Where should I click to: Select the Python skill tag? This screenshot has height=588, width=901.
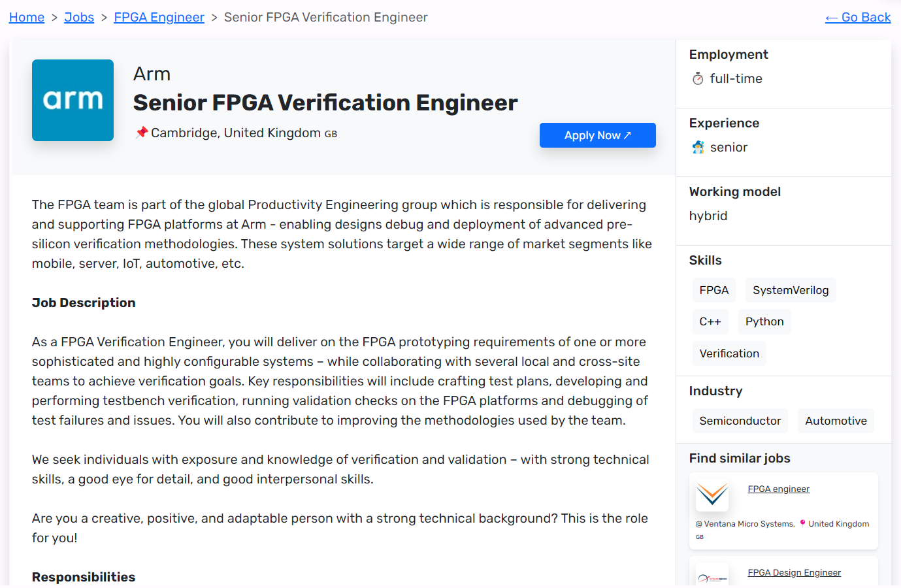[764, 321]
